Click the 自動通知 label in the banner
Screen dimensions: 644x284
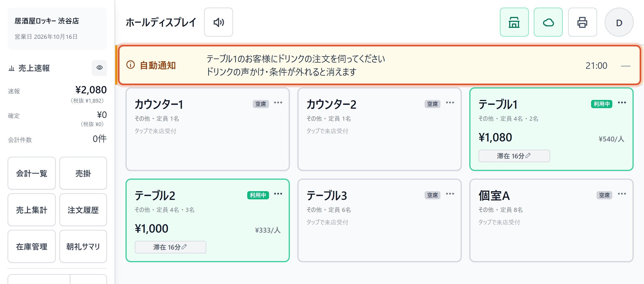158,66
